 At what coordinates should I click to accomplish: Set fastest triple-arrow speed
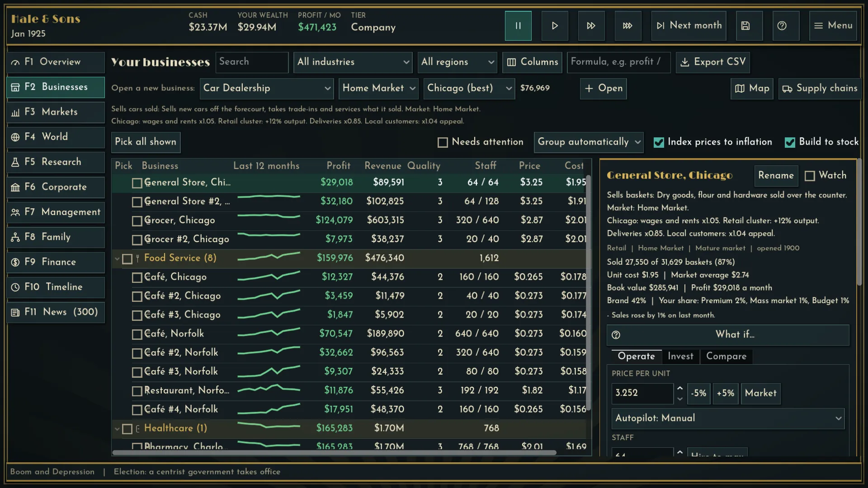point(627,26)
